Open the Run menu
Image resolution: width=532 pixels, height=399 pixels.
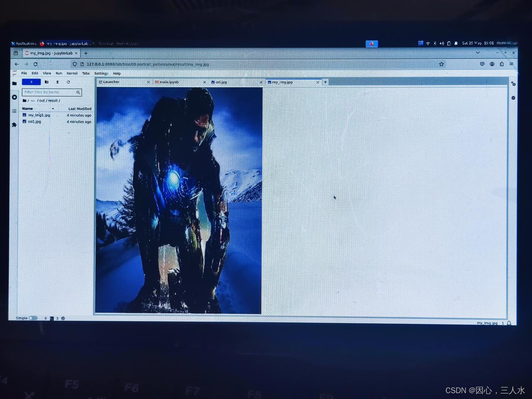(59, 73)
